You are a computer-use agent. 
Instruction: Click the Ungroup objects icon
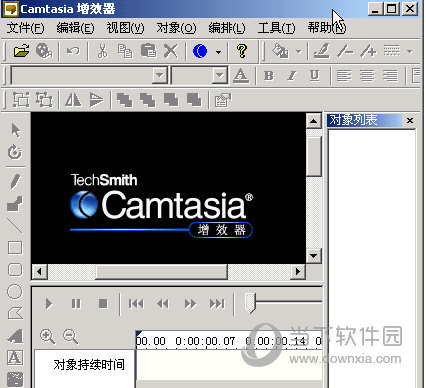(44, 100)
